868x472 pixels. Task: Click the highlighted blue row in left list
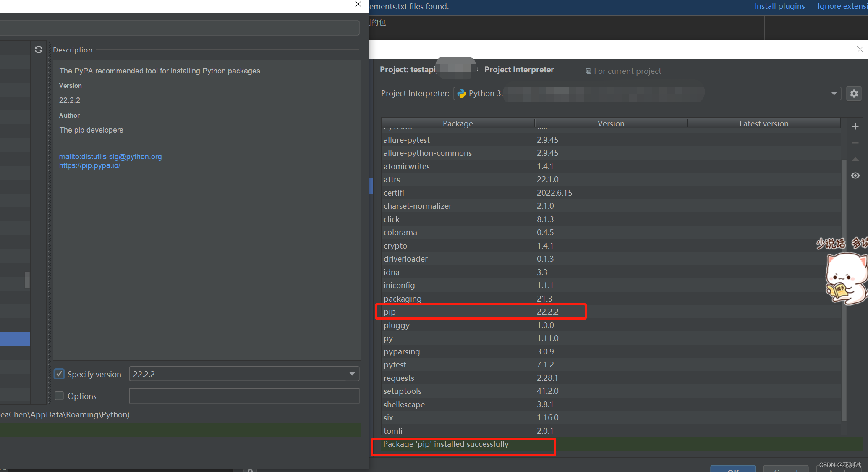[15, 339]
